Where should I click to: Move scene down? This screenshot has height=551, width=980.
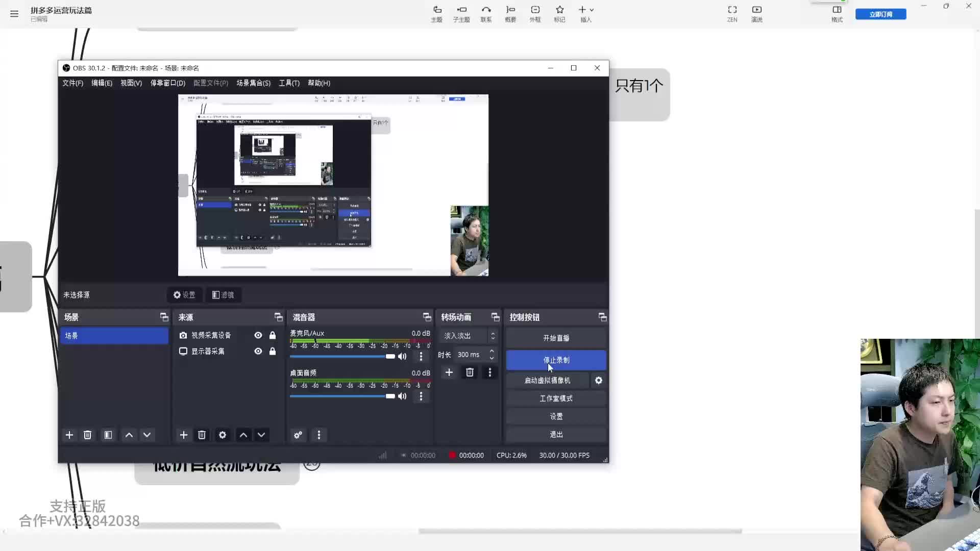147,435
